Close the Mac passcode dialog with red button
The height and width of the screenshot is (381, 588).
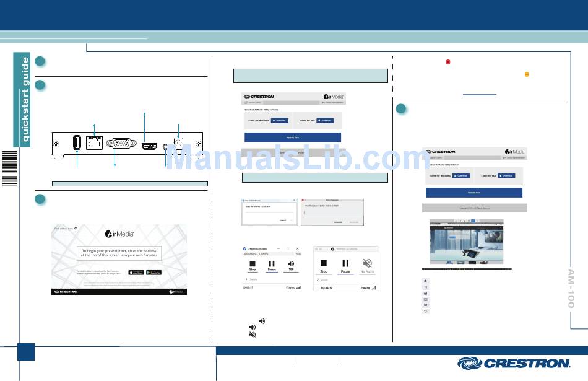click(x=303, y=200)
